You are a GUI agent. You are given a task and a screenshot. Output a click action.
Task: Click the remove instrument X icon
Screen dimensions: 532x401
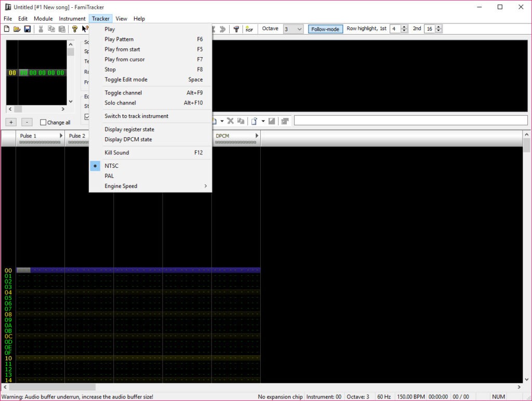tap(230, 121)
